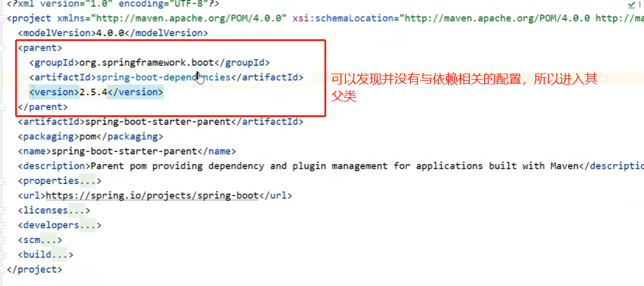Click the org.springframework.boot groupId value

pyautogui.click(x=146, y=63)
